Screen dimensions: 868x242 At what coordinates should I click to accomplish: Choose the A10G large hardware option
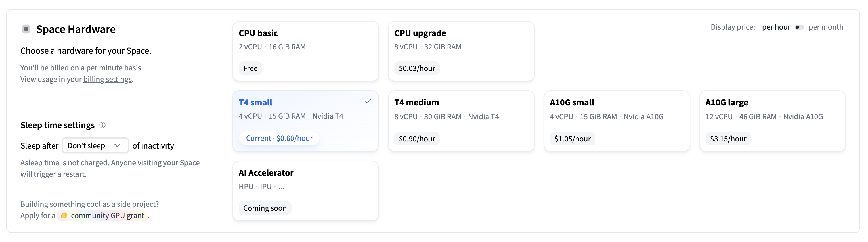pos(772,121)
